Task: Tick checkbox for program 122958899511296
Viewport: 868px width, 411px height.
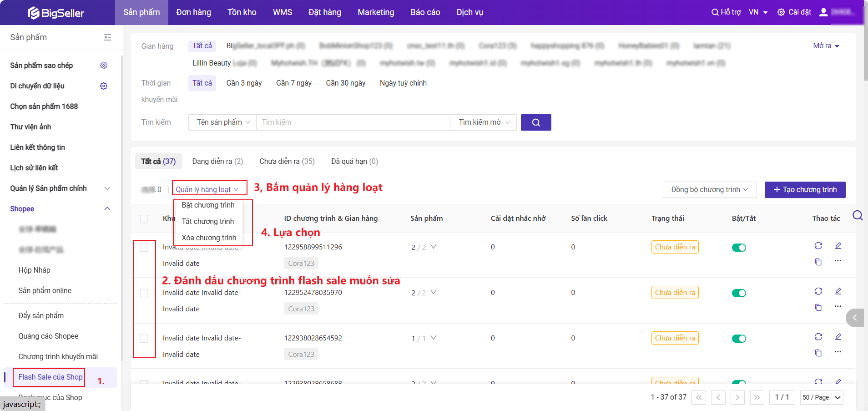Action: (x=144, y=248)
